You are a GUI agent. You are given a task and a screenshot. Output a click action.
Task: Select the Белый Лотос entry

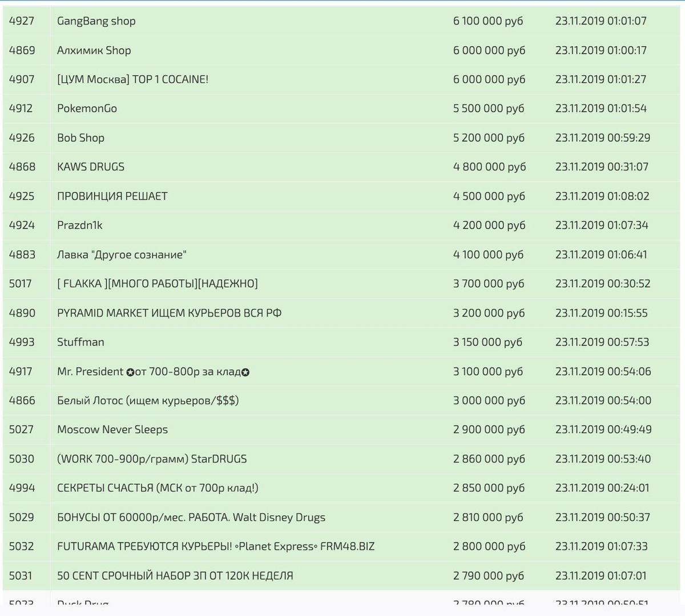pyautogui.click(x=148, y=400)
